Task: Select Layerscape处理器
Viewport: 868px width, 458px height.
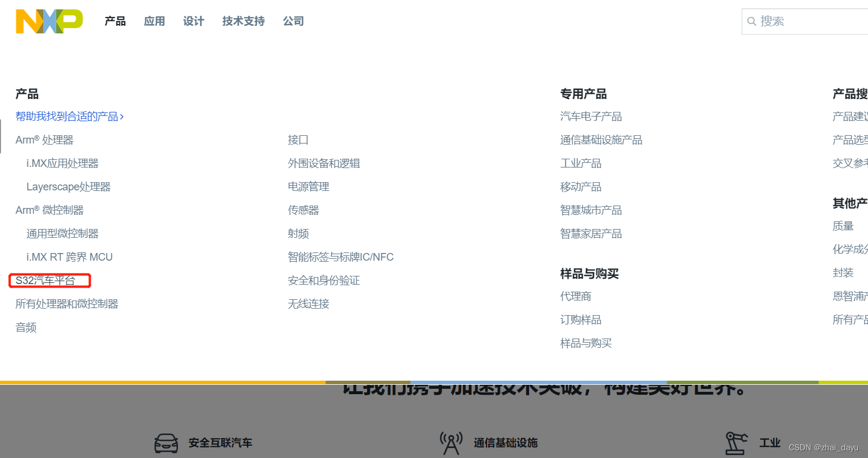Action: pos(68,187)
